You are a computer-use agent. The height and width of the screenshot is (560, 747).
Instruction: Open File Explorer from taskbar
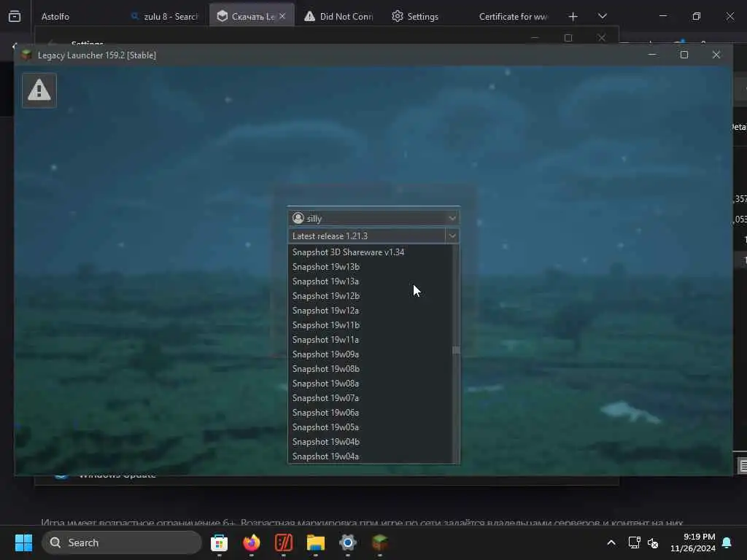(x=315, y=542)
